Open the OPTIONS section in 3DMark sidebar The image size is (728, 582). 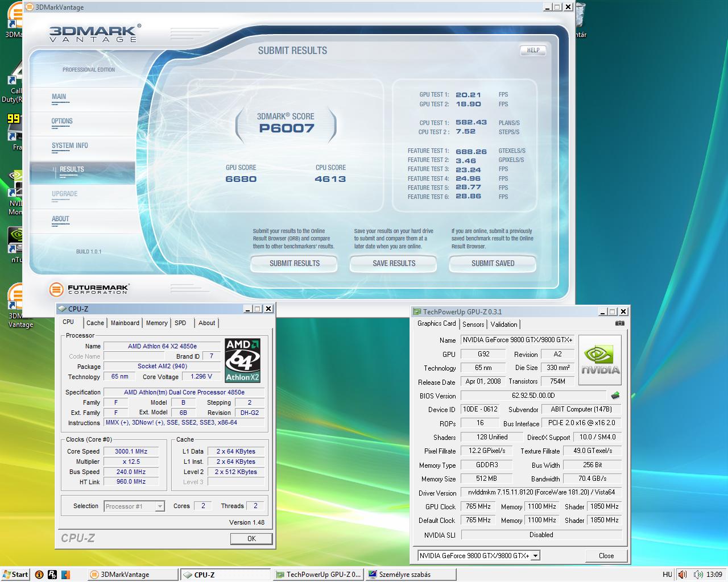coord(62,121)
